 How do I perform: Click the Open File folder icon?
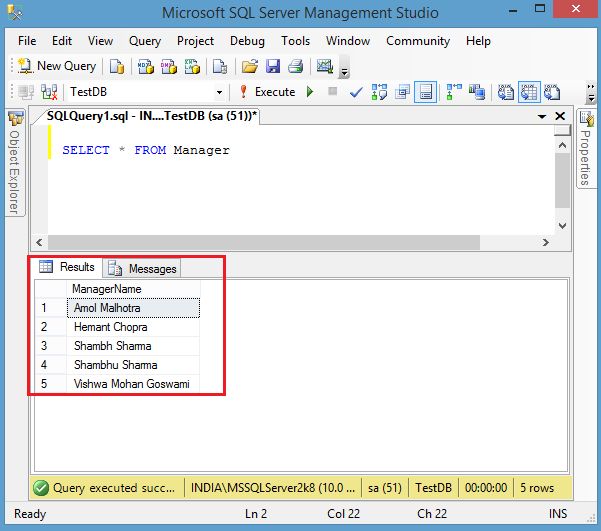[x=250, y=66]
